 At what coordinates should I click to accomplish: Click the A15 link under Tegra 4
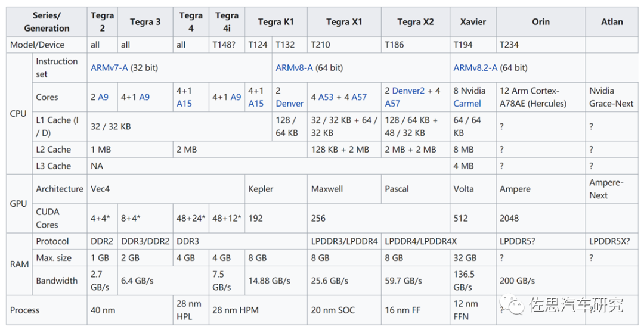184,104
